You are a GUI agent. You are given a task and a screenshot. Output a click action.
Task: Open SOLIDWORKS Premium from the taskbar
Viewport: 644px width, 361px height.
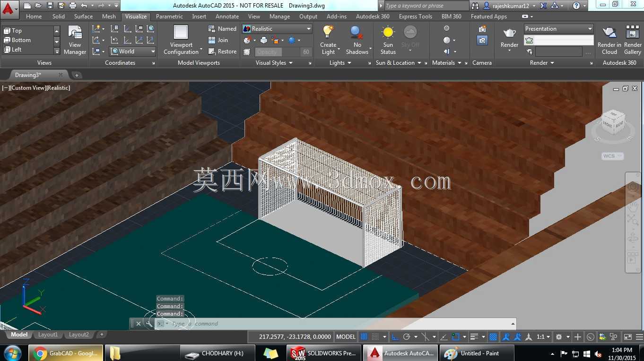coord(324,353)
